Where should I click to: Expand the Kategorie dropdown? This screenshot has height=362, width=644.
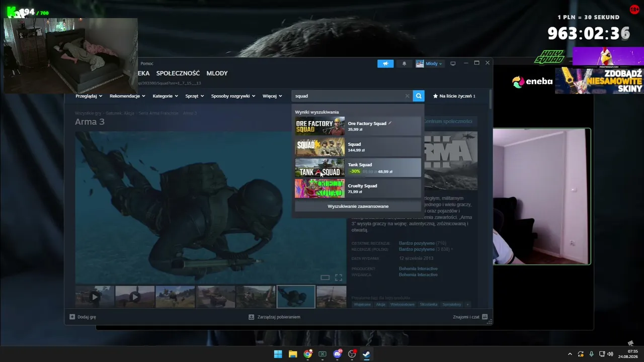166,96
